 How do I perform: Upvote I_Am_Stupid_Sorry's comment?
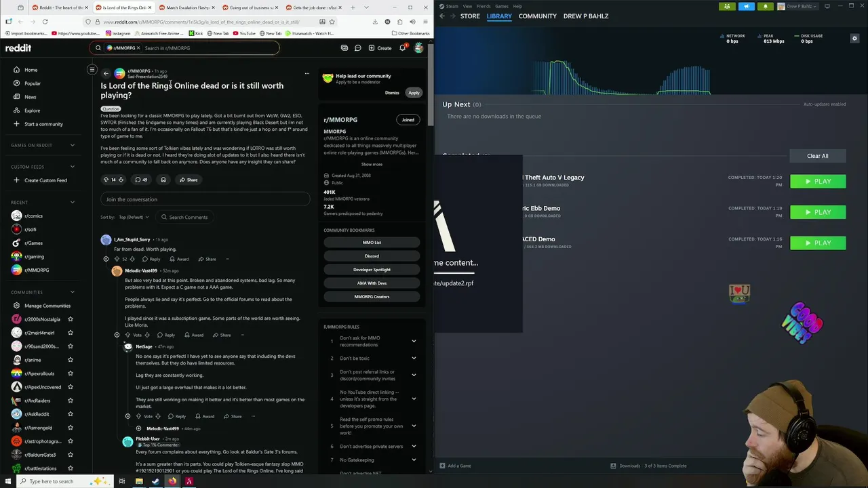click(x=117, y=259)
